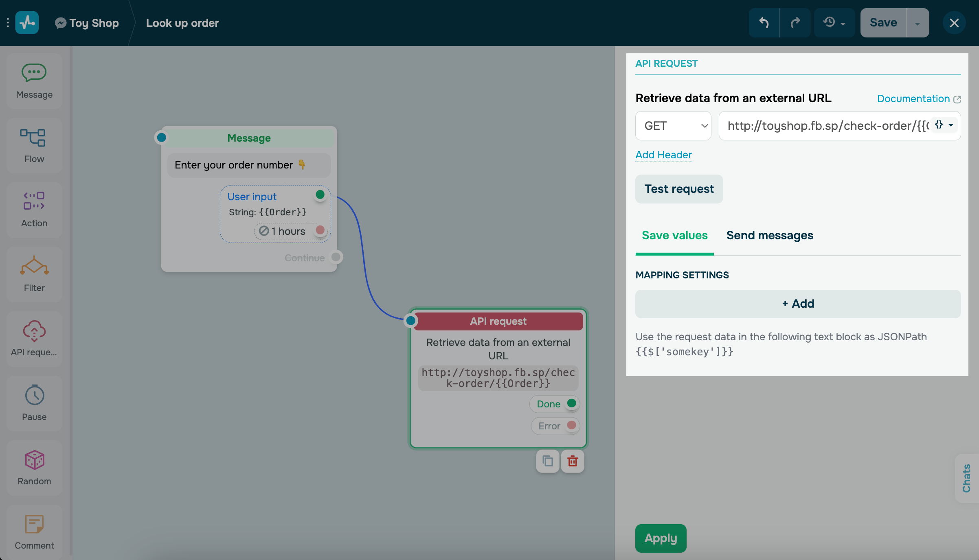The image size is (979, 560).
Task: Switch to the Send messages tab
Action: tap(770, 235)
